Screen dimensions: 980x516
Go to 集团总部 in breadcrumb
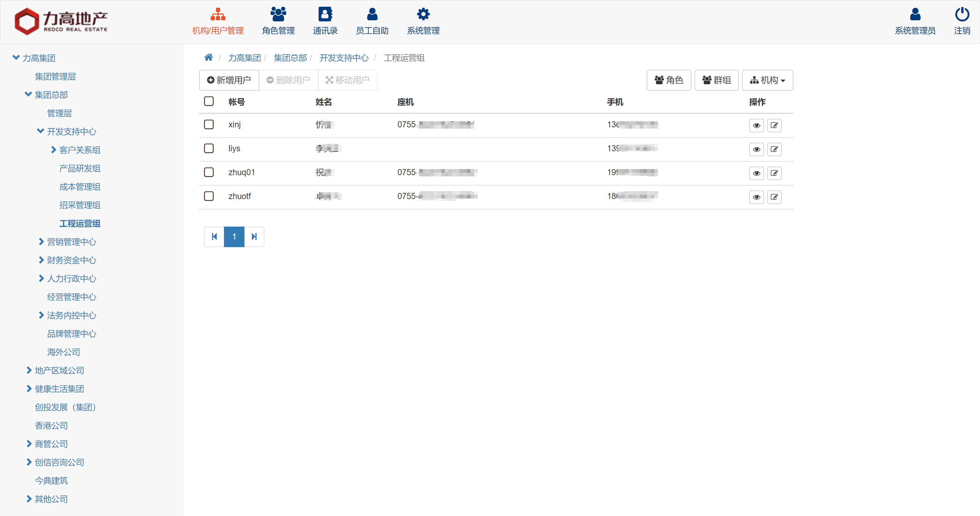290,58
